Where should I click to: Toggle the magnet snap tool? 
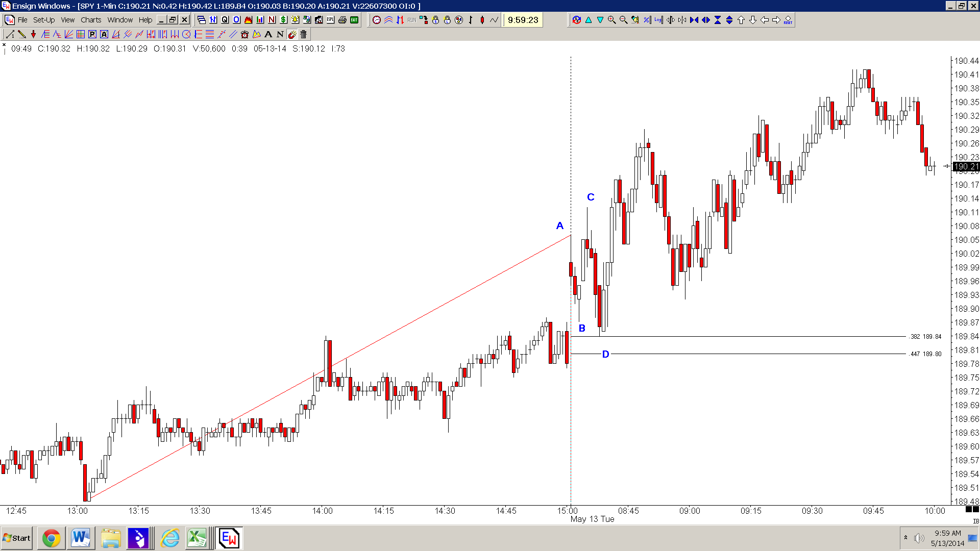(x=292, y=34)
